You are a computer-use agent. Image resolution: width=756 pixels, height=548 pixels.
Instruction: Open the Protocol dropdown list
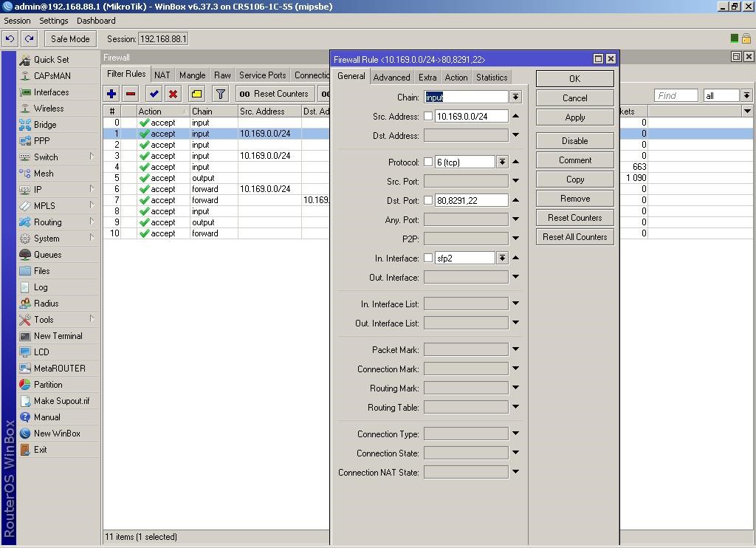[502, 162]
